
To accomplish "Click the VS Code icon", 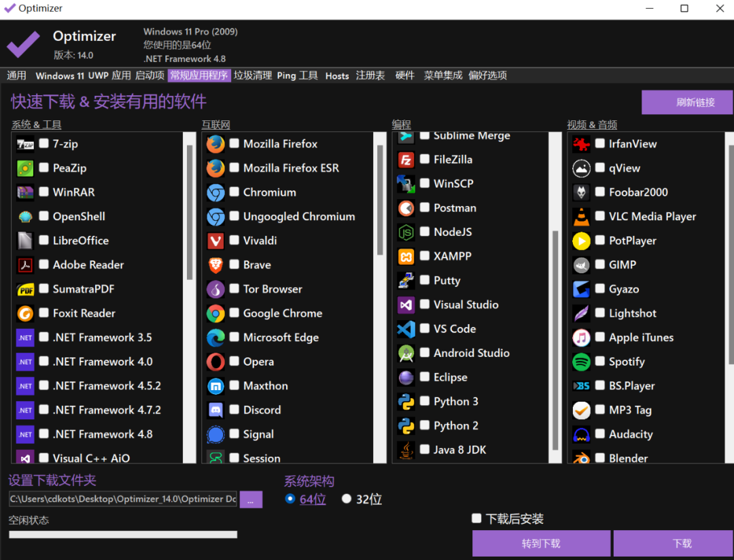I will tap(406, 329).
